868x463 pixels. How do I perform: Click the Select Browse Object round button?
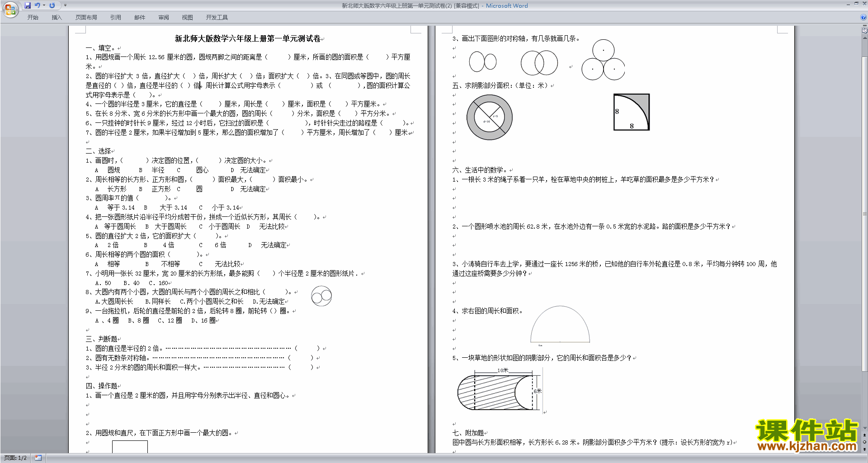[x=865, y=442]
